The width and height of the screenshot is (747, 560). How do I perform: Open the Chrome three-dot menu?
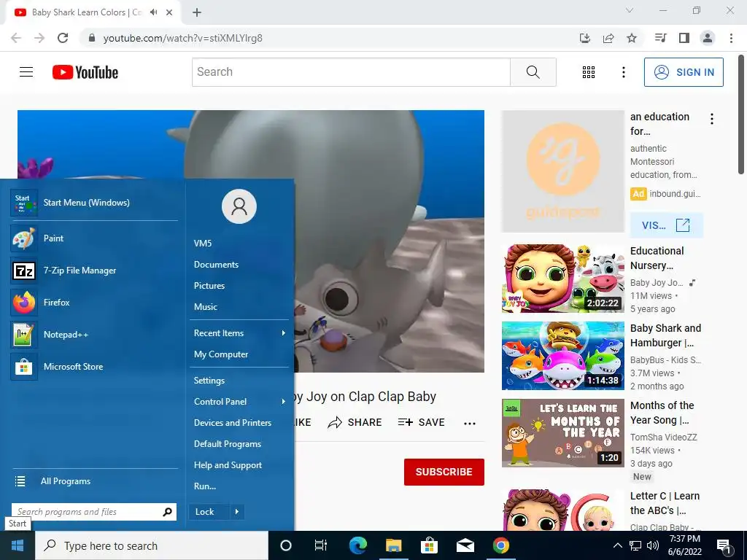pyautogui.click(x=731, y=38)
